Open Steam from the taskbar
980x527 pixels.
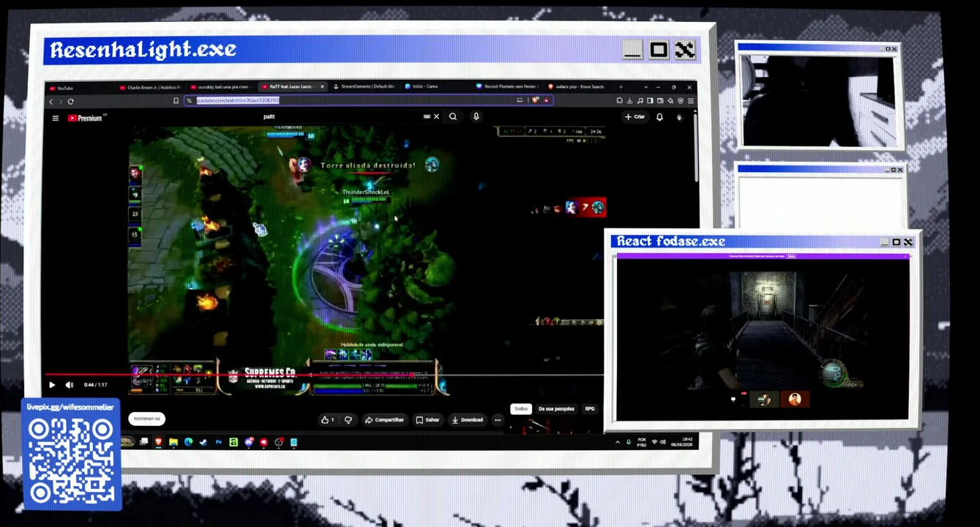coord(203,442)
